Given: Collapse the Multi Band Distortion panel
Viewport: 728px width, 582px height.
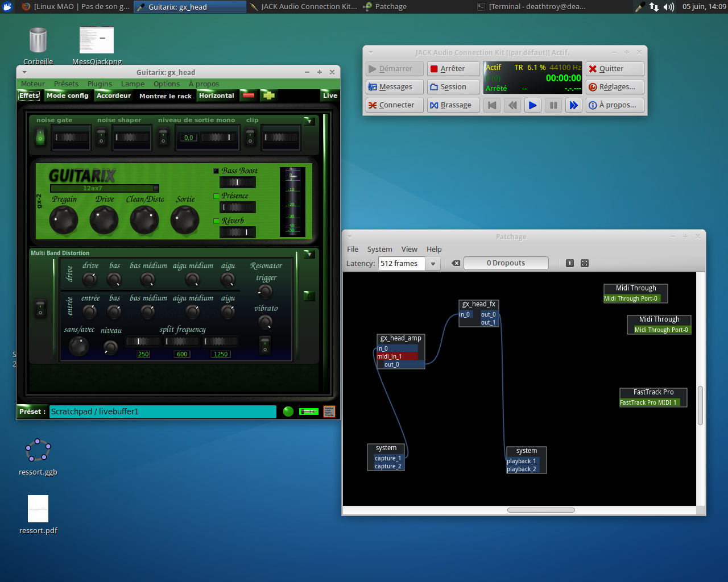Looking at the screenshot, I should point(309,254).
